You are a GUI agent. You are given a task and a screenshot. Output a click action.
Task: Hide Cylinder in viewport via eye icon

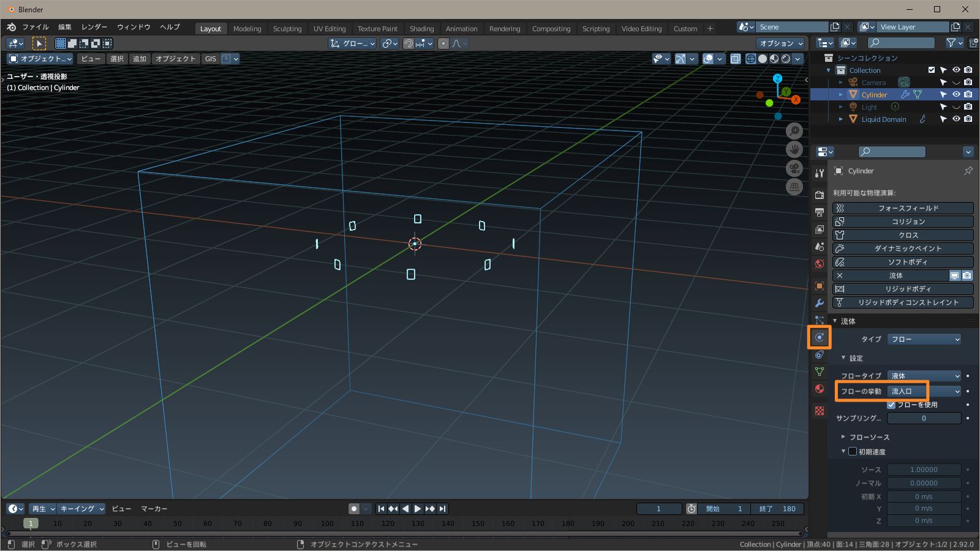click(x=956, y=94)
